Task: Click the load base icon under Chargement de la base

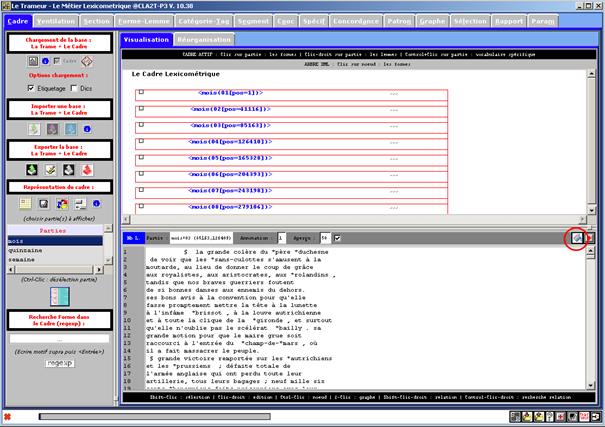Action: (33, 61)
